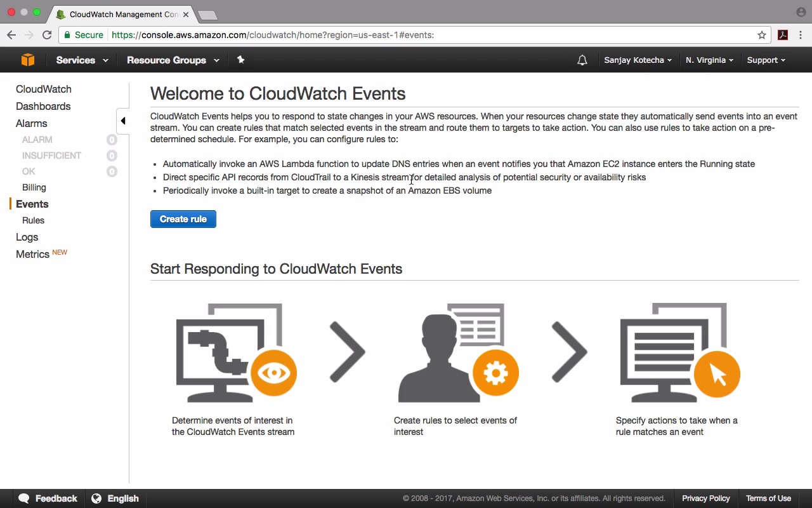Open the Services dropdown menu

click(82, 60)
